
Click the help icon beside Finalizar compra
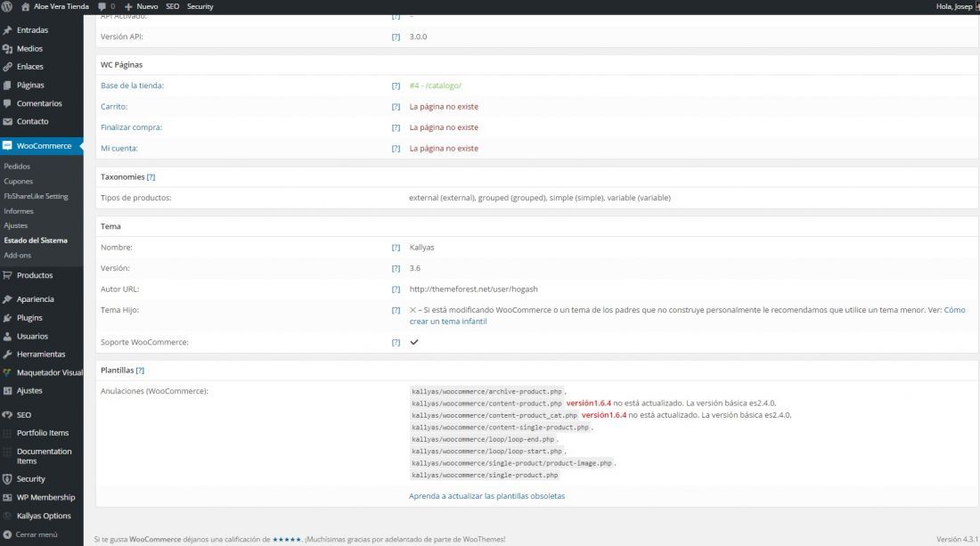pyautogui.click(x=396, y=127)
